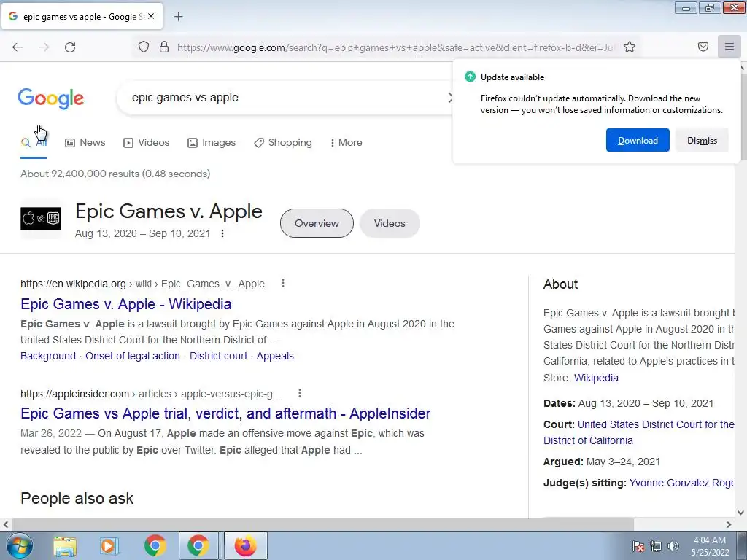Click the Epic Games v. Apple thumbnail
The image size is (747, 560).
click(41, 219)
